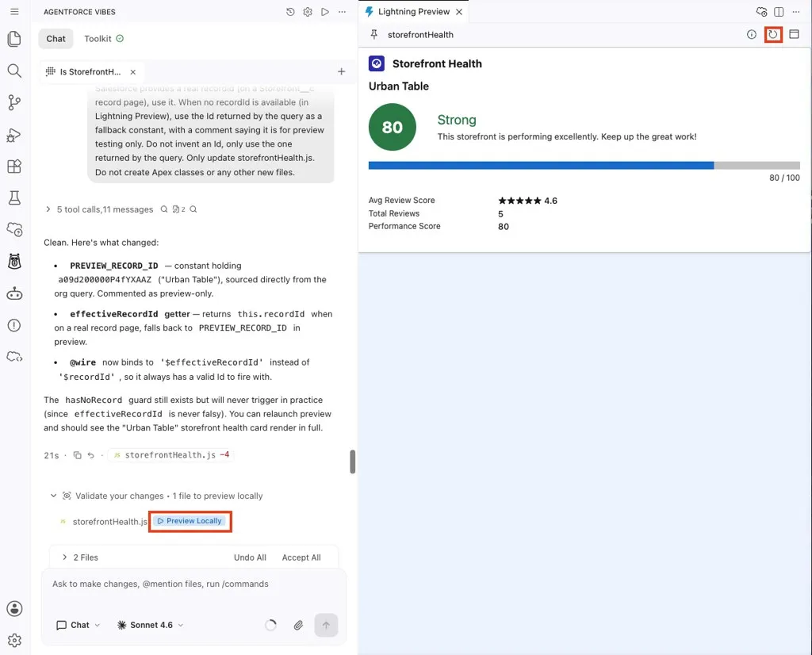Switch to the Chat tab

pos(56,38)
